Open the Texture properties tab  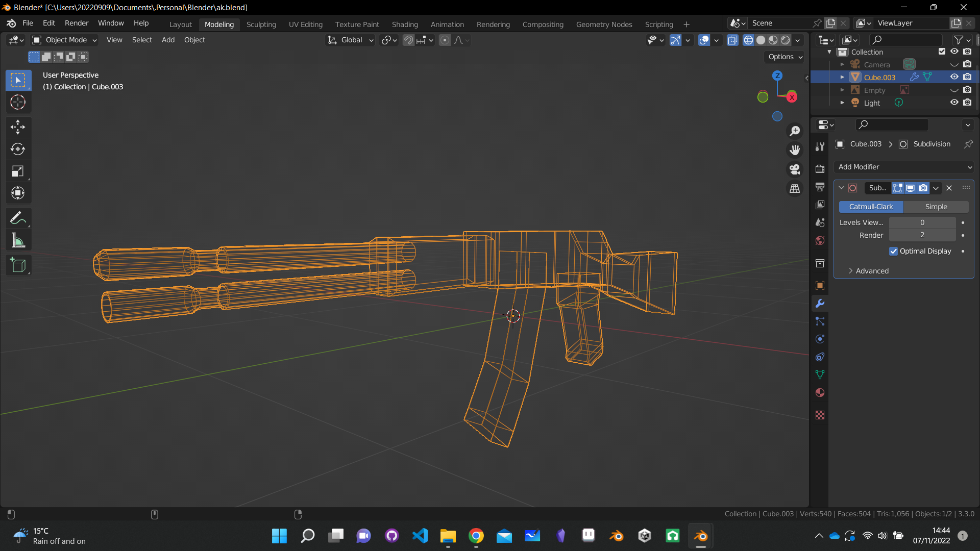(x=820, y=415)
